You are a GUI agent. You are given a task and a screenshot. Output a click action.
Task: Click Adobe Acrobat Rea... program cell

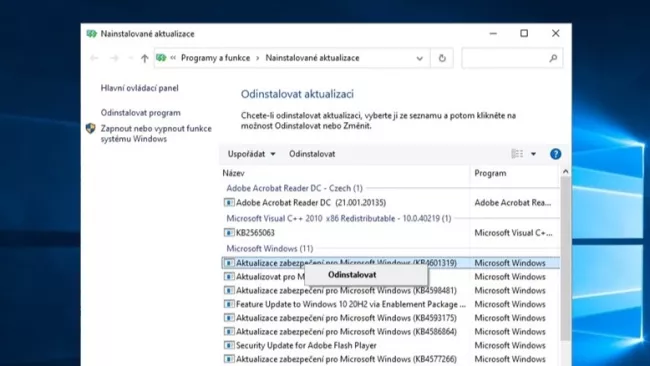513,202
